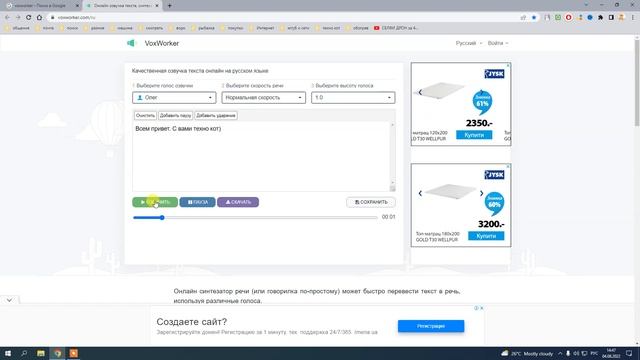Click the purple Скачать download button
640x360 pixels.
238,202
